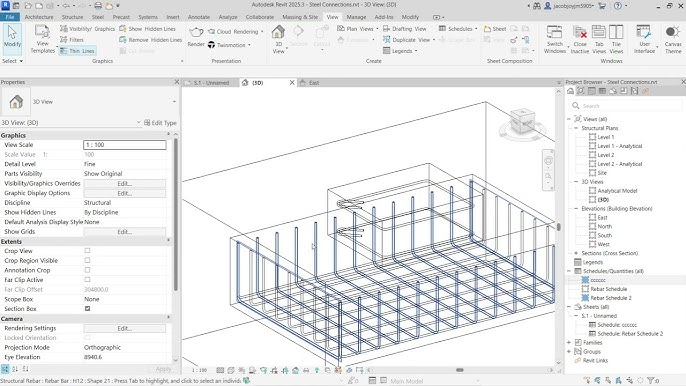The height and width of the screenshot is (386, 686).
Task: Click the Print icon in quick access toolbar
Action: click(x=98, y=6)
